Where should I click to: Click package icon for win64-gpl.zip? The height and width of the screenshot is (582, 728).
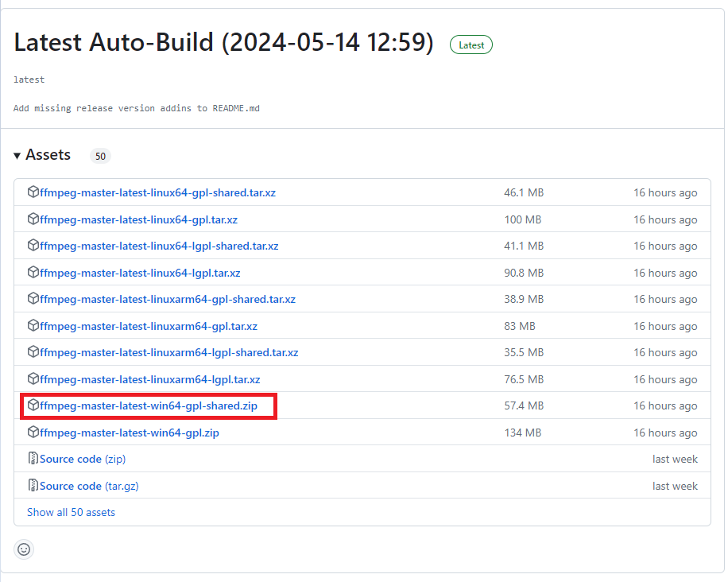coord(33,432)
